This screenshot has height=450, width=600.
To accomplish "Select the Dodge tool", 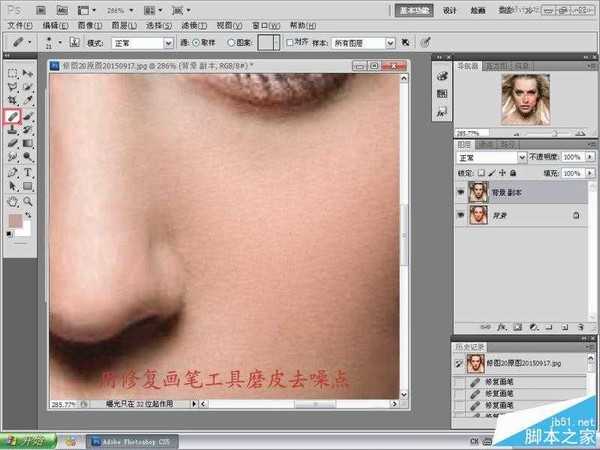I will click(28, 157).
